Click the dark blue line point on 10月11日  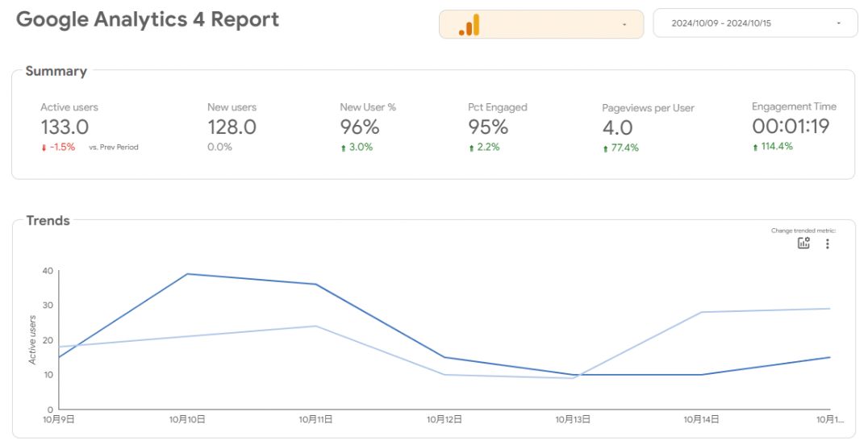point(315,285)
